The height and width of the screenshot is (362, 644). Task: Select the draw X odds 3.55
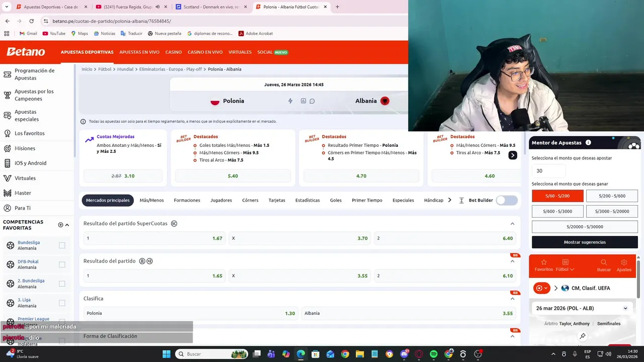(x=299, y=276)
